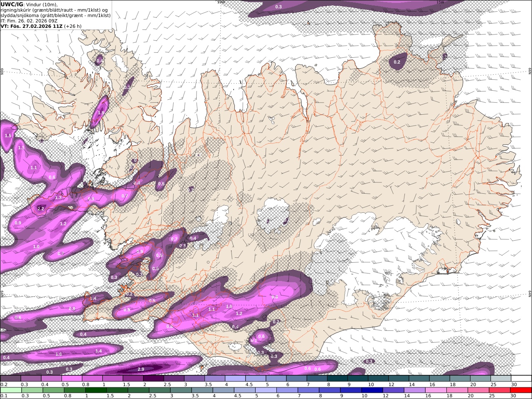Select the "1.6" value in the southwest sea
This screenshot has width=532, height=399.
(59, 354)
